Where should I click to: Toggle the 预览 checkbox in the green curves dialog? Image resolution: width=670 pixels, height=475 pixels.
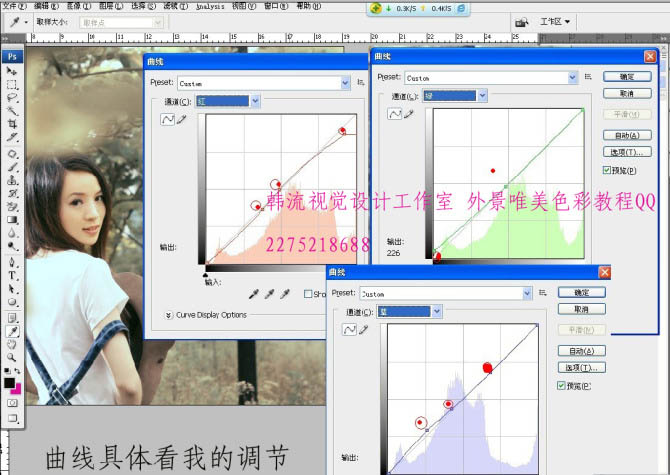608,171
